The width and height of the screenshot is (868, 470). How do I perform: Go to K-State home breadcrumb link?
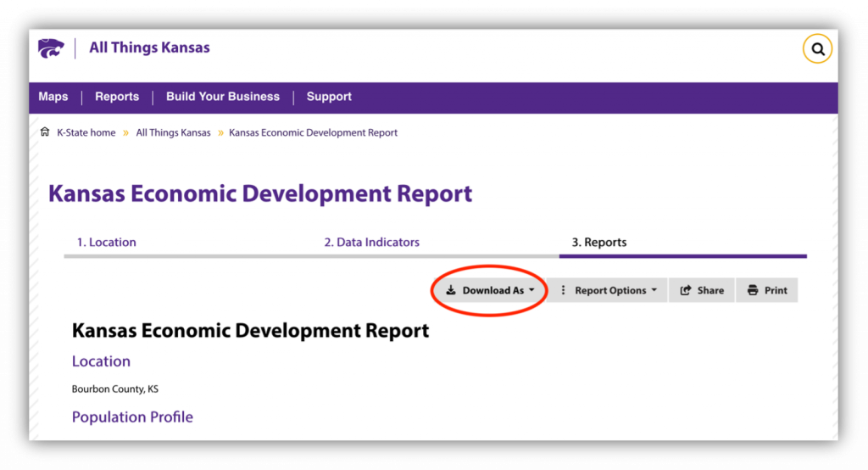coord(86,132)
